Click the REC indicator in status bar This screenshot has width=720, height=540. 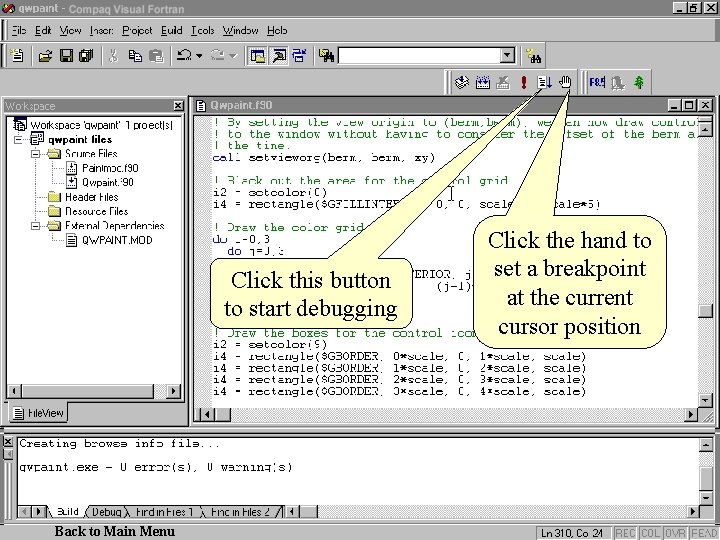[625, 533]
